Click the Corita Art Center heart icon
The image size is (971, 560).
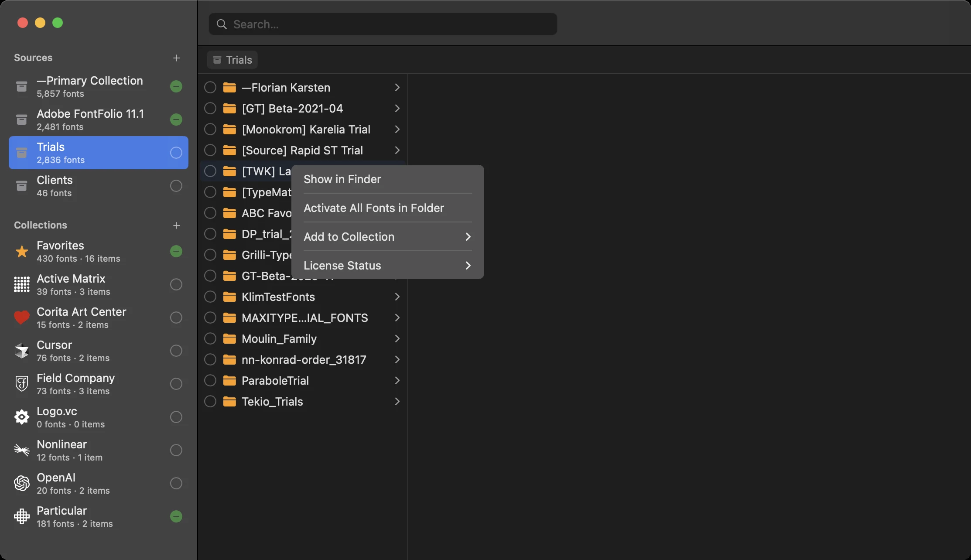point(21,318)
